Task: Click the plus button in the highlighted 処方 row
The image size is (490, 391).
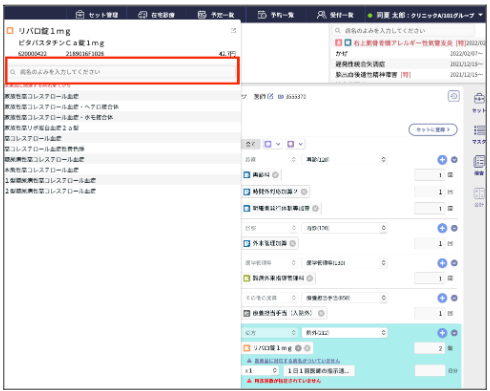Action: pos(442,333)
